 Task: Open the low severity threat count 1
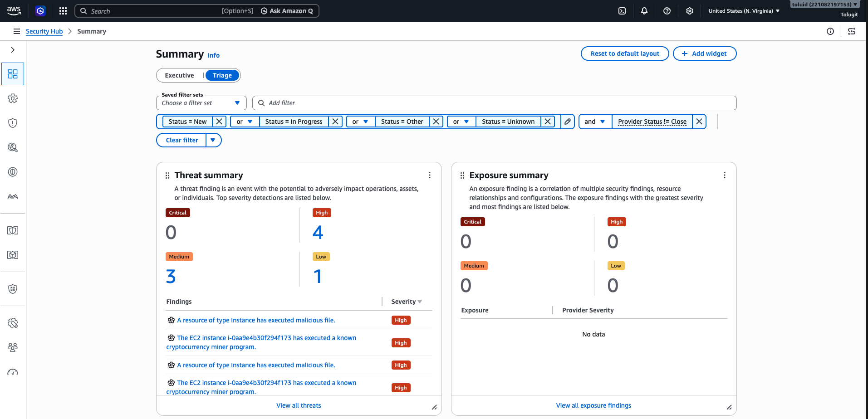(x=318, y=277)
